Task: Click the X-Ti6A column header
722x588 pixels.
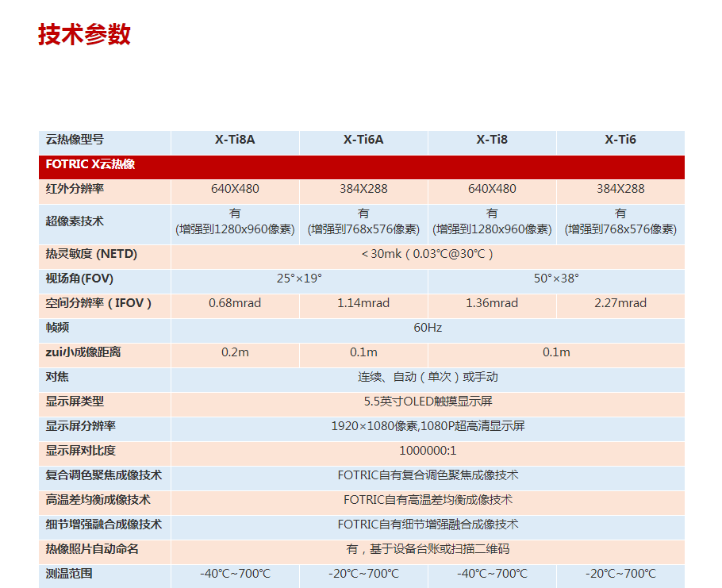Action: (363, 140)
